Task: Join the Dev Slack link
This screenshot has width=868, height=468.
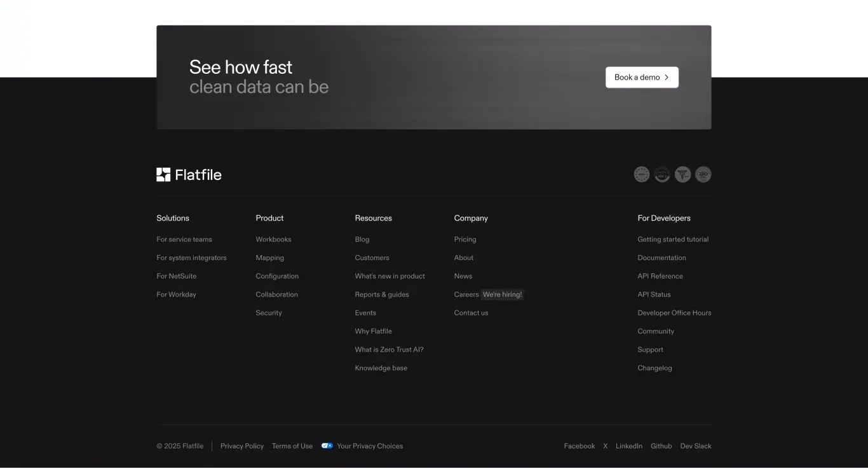Action: 696,446
